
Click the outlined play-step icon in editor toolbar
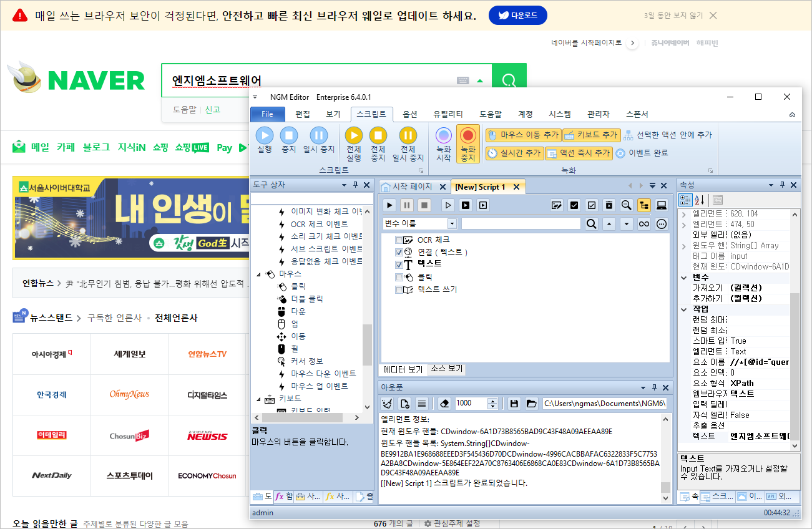tap(448, 205)
